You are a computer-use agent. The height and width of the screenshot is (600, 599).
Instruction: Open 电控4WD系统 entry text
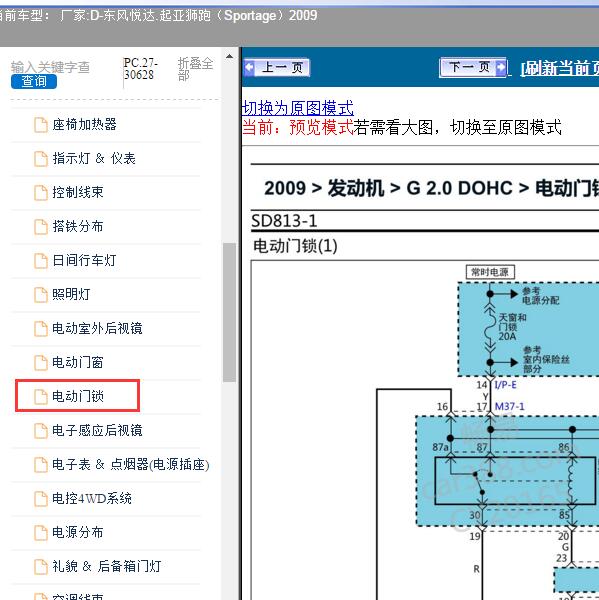92,498
